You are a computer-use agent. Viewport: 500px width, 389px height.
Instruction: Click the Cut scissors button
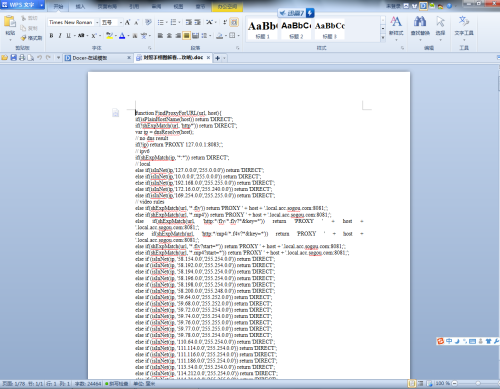click(30, 18)
